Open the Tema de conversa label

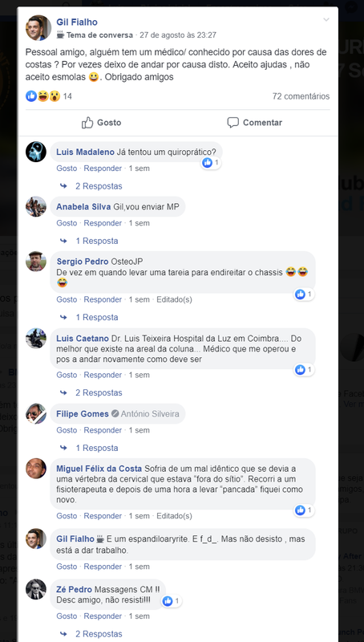pos(99,35)
